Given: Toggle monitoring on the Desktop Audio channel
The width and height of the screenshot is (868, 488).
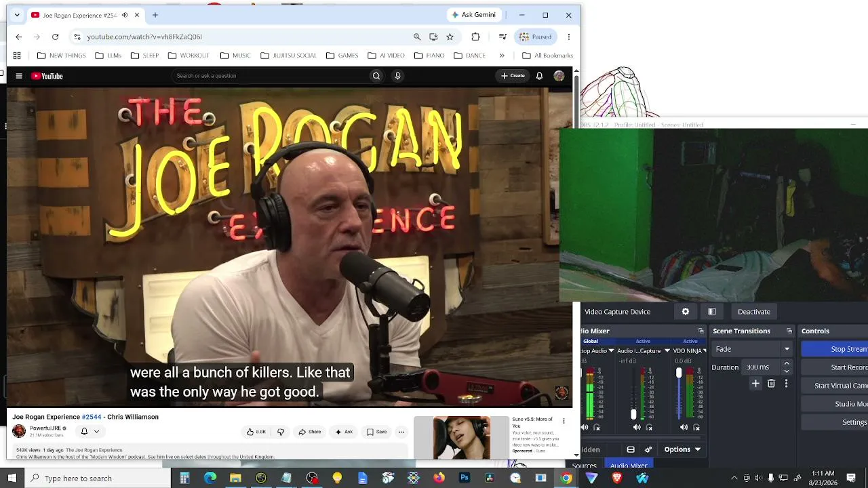Looking at the screenshot, I should tap(597, 428).
